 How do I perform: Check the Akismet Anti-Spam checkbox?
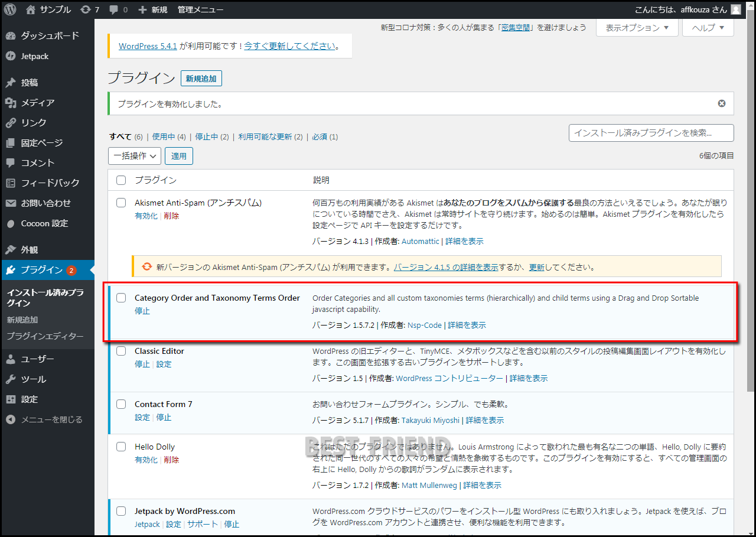121,203
